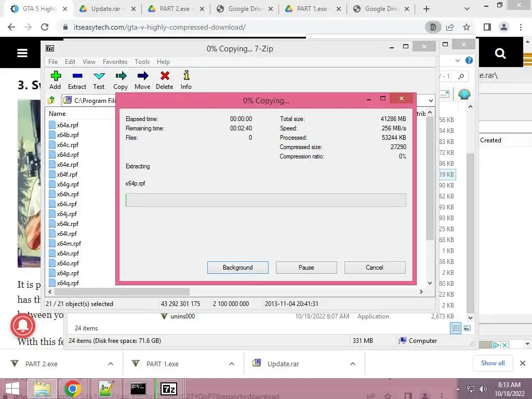Click the extraction progress bar
The width and height of the screenshot is (532, 399).
pyautogui.click(x=265, y=200)
